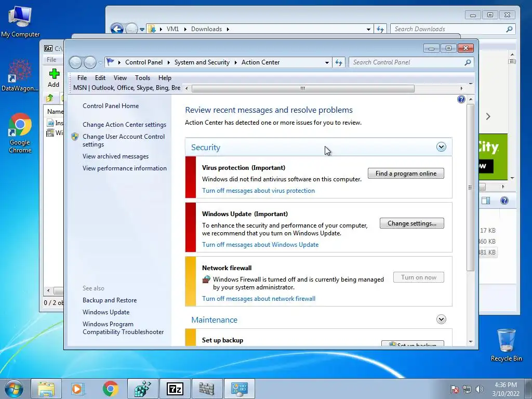Viewport: 532px width, 399px height.
Task: Open Chrome from the taskbar
Action: [x=110, y=389]
